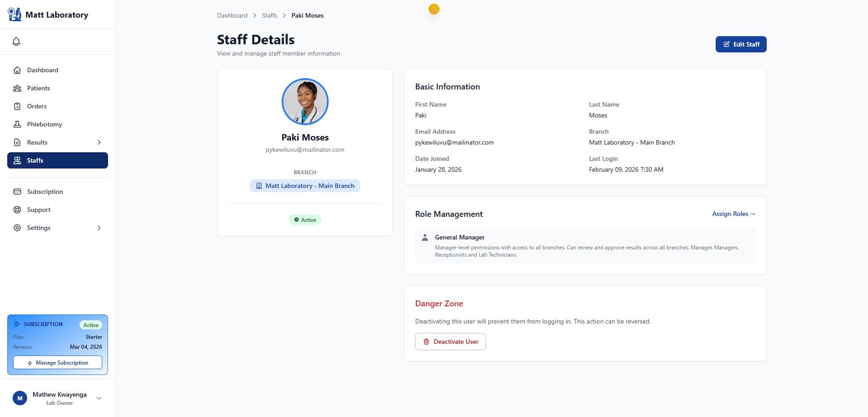Follow the Assign Roles link

[x=733, y=214]
